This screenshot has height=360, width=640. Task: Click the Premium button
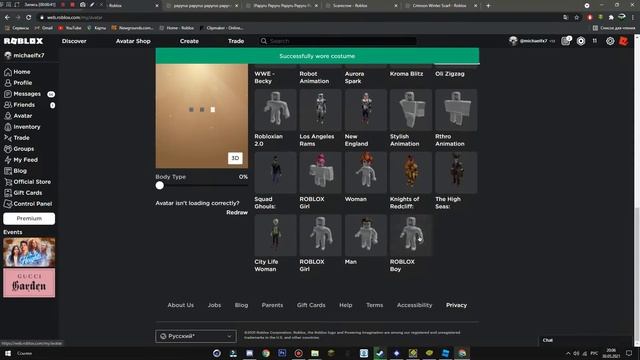point(29,219)
